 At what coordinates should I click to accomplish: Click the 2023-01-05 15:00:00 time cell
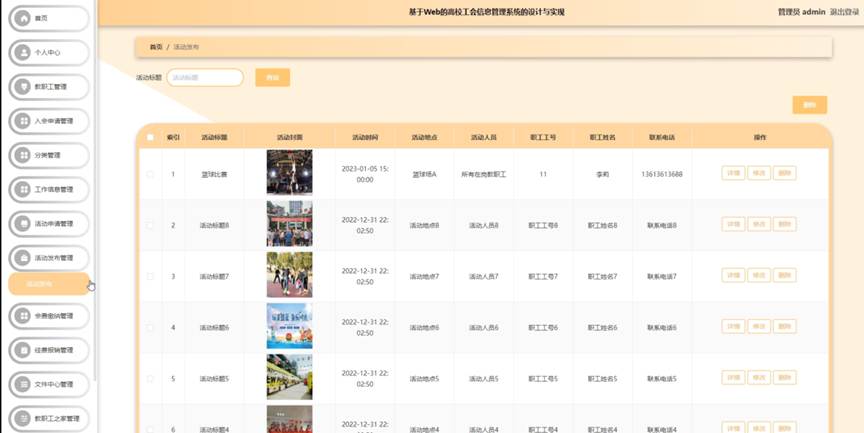click(x=365, y=174)
